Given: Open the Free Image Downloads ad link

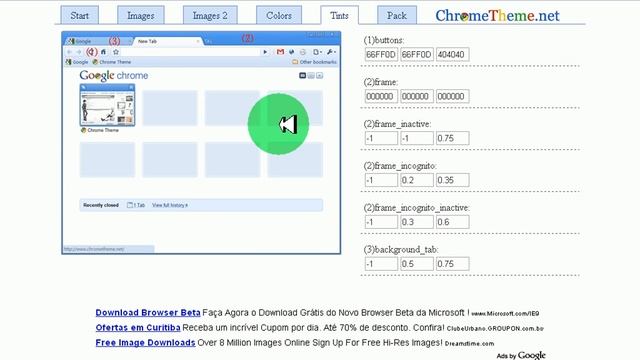Looking at the screenshot, I should click(x=145, y=343).
